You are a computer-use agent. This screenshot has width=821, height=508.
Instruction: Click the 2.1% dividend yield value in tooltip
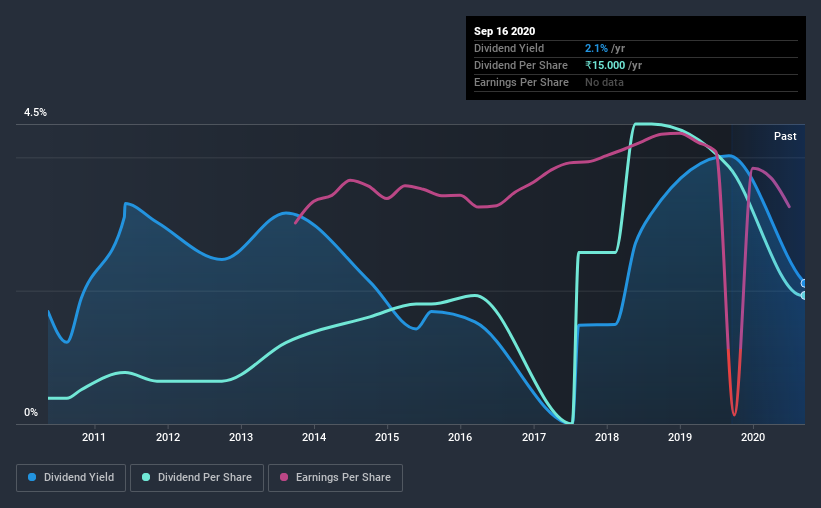point(596,48)
